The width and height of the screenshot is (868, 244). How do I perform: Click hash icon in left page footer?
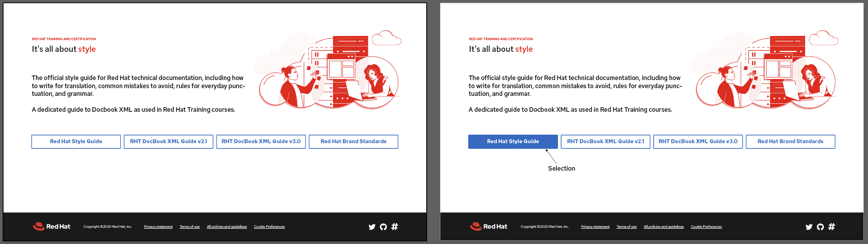[395, 226]
